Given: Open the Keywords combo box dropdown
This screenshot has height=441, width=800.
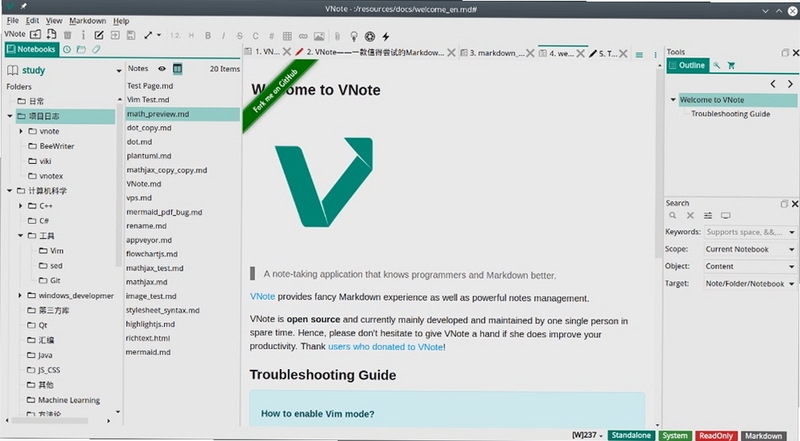Looking at the screenshot, I should click(x=791, y=232).
